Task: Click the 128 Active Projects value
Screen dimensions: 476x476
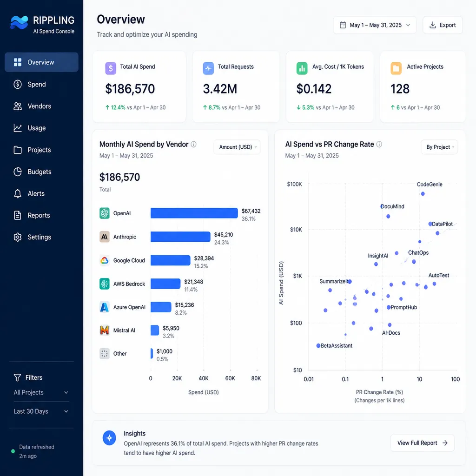Action: point(400,89)
